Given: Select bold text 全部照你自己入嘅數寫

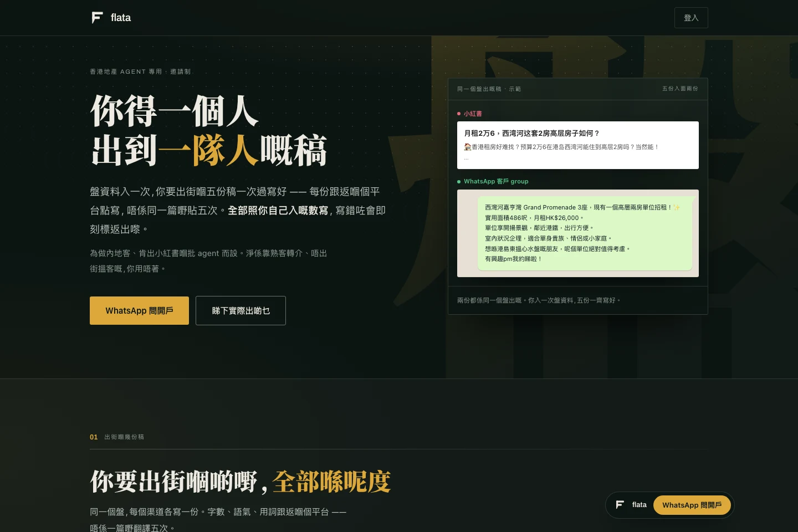Looking at the screenshot, I should pyautogui.click(x=278, y=211).
